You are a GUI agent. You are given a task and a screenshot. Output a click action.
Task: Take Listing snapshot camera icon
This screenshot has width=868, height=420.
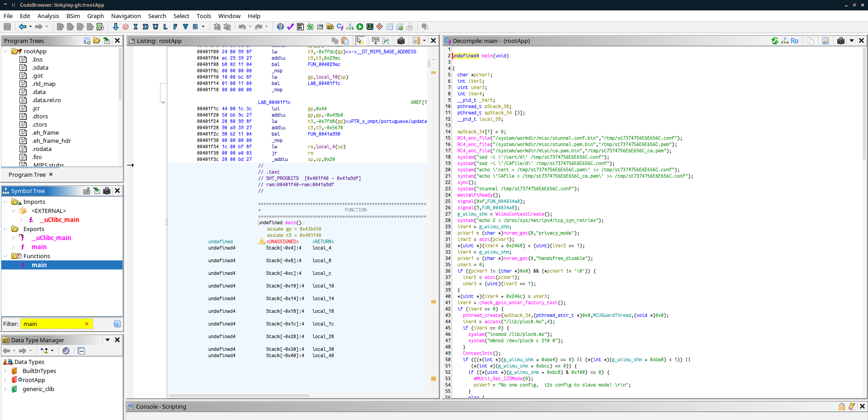(x=401, y=41)
